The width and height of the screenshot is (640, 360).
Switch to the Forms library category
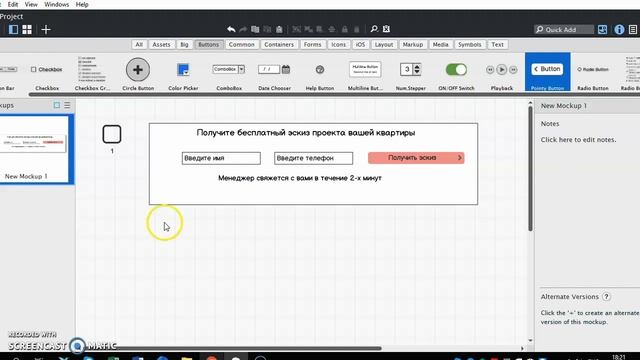pos(313,44)
